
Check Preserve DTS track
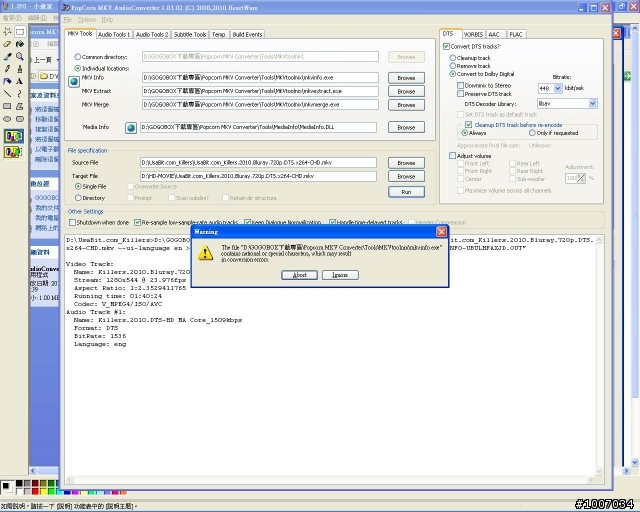pyautogui.click(x=460, y=93)
